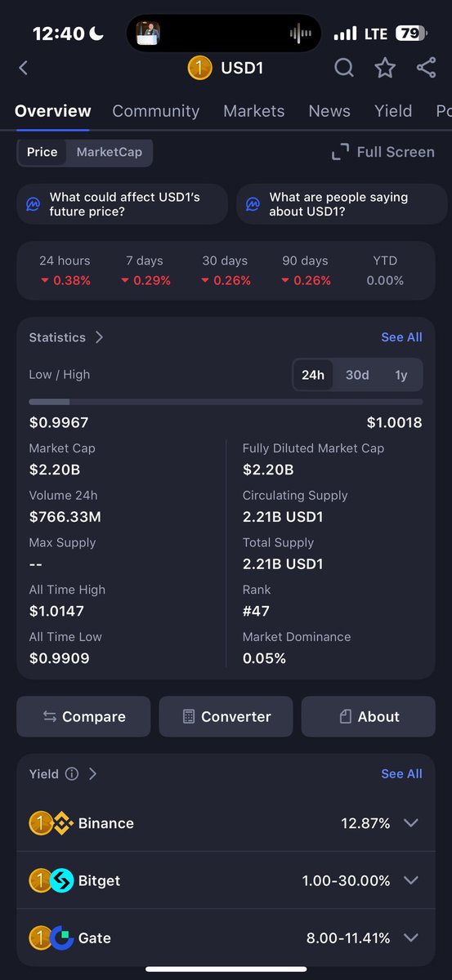Viewport: 452px width, 980px height.
Task: Open the Markets tab
Action: tap(254, 111)
